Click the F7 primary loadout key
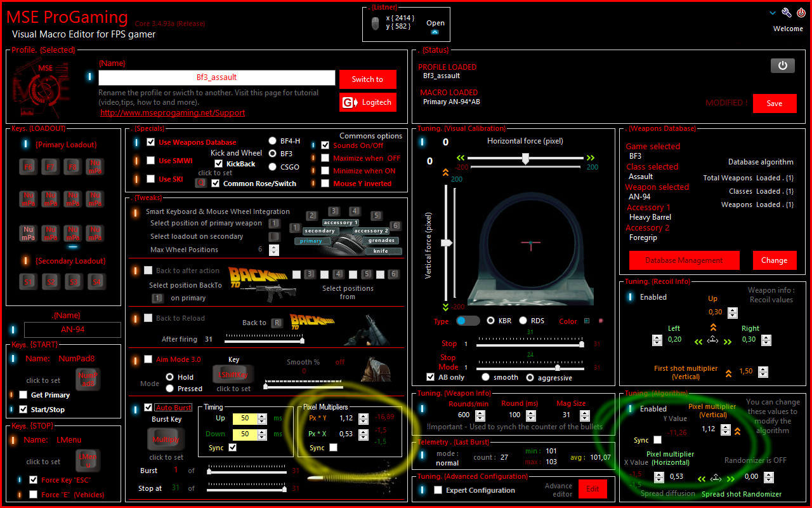The image size is (812, 508). [x=51, y=167]
